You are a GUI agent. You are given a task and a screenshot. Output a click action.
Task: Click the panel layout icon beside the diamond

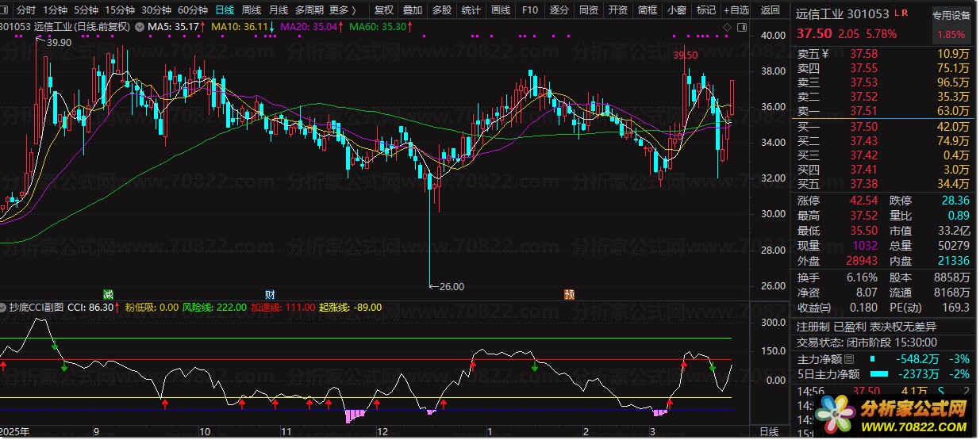coord(740,27)
